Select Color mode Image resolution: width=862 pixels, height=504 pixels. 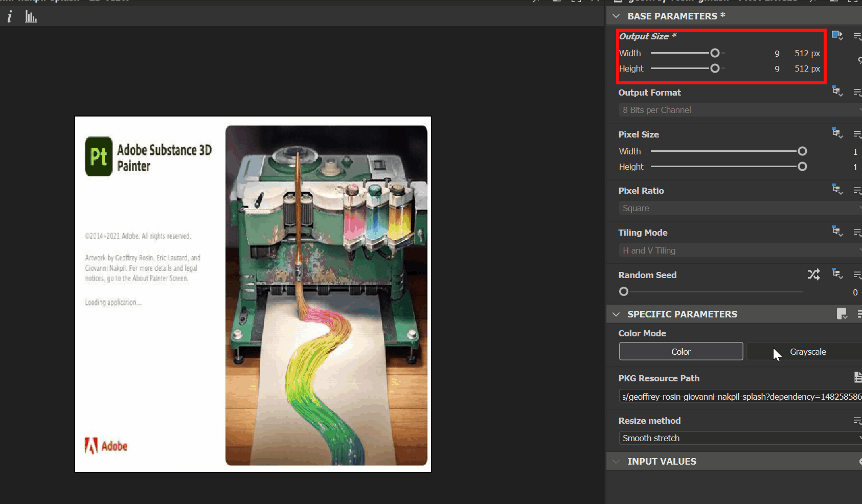[681, 352]
